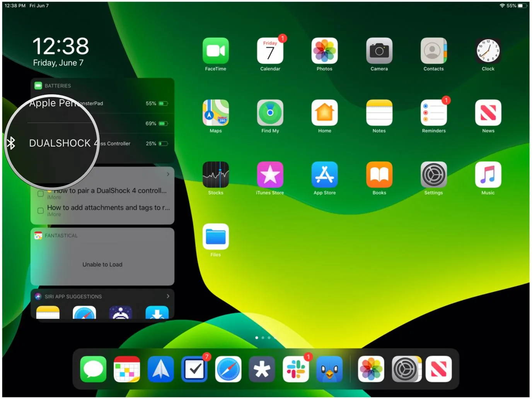Screen dimensions: 532x399
Task: Open the Find My app
Action: point(270,113)
